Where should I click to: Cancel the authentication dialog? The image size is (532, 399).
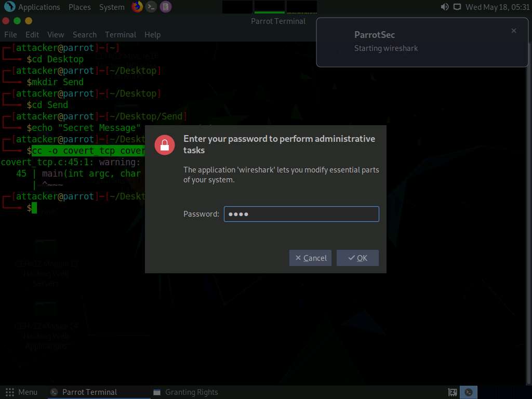[x=310, y=258]
